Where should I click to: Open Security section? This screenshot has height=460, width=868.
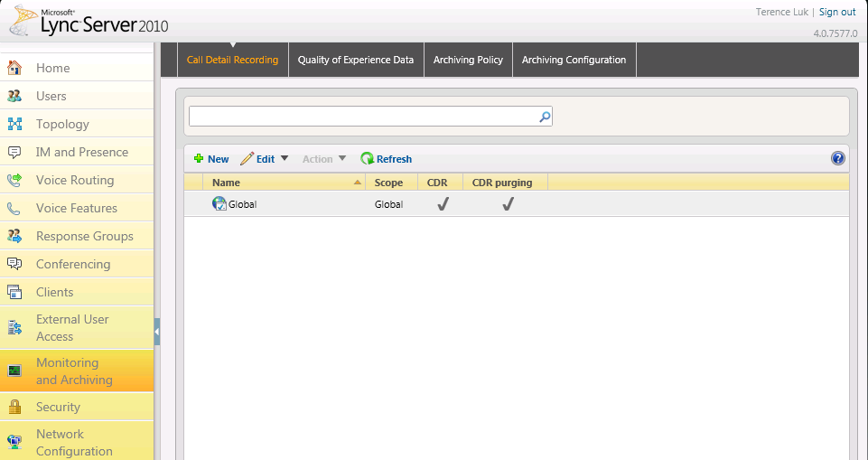click(77, 407)
